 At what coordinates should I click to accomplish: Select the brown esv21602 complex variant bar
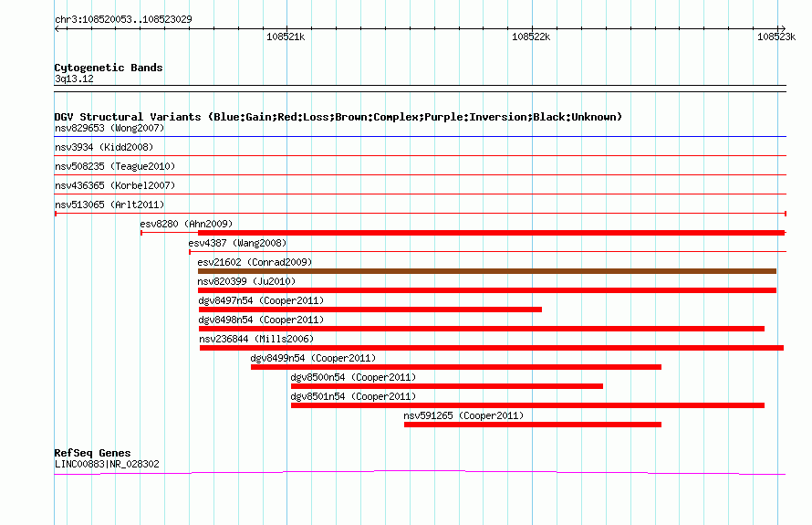487,271
